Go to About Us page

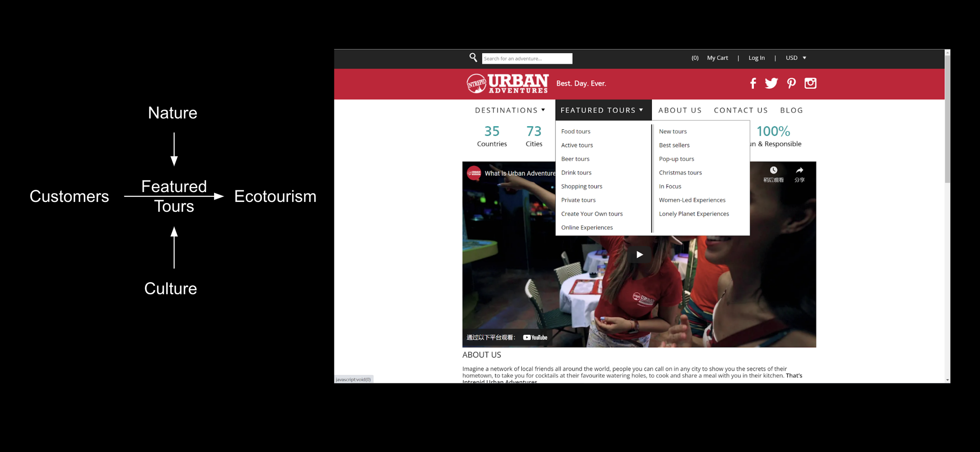point(680,110)
